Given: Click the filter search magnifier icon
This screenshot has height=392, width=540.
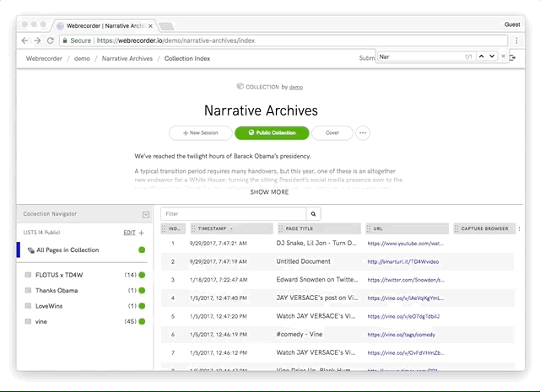Looking at the screenshot, I should pyautogui.click(x=314, y=214).
